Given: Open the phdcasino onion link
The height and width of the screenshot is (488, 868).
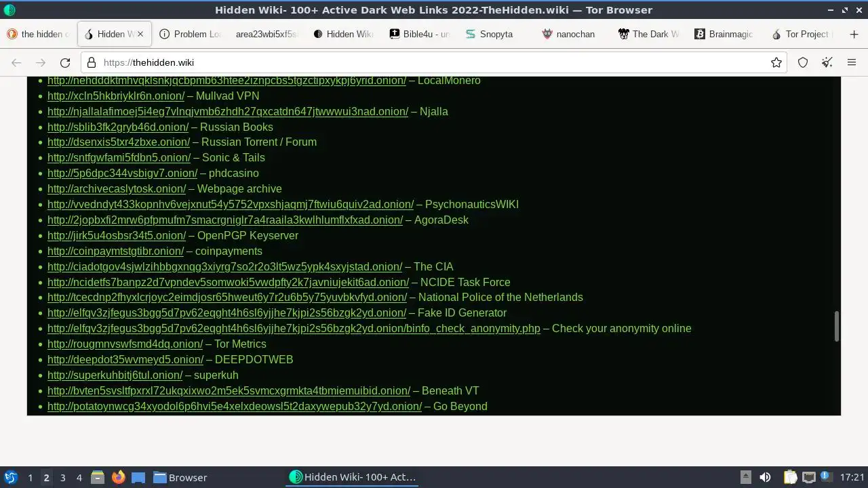Looking at the screenshot, I should tap(122, 174).
